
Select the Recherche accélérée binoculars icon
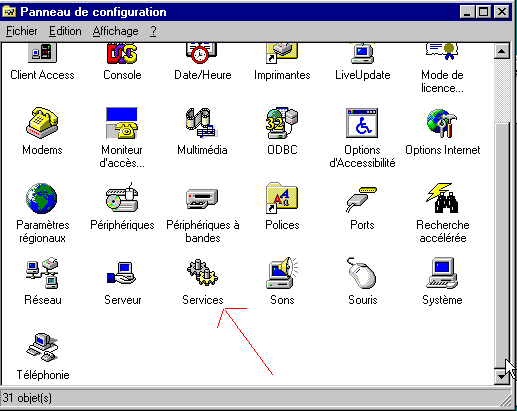tap(442, 198)
